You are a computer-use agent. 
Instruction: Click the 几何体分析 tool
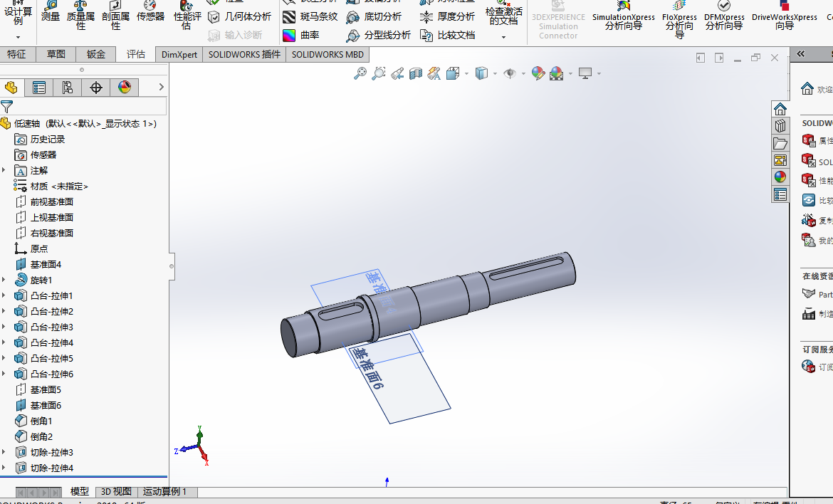pos(240,16)
